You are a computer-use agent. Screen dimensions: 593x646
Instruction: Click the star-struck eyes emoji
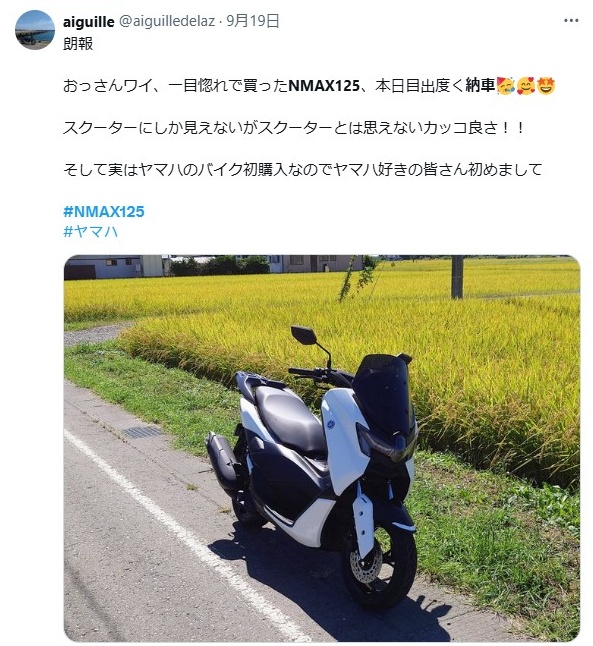tap(546, 86)
